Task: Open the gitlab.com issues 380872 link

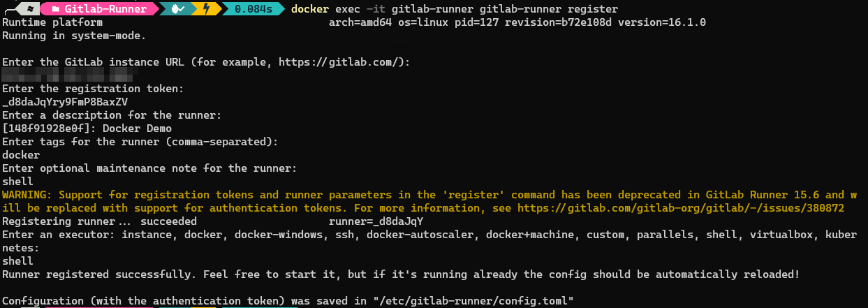Action: 707,208
